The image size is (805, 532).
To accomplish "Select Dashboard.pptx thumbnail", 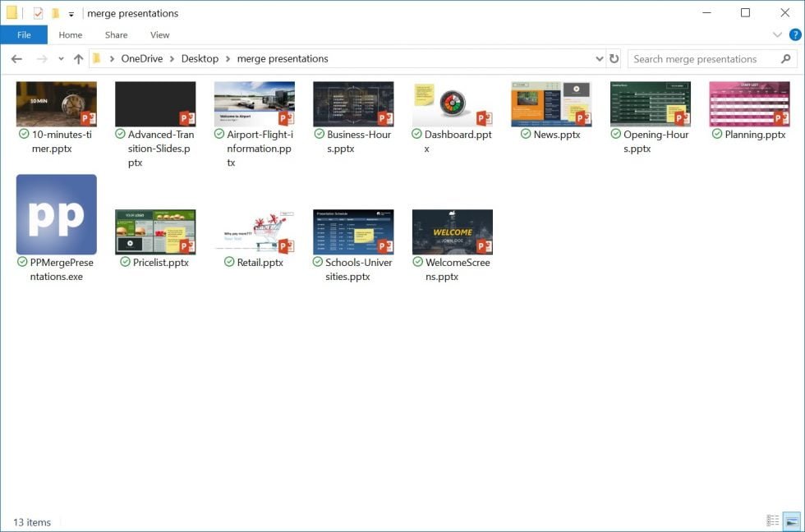I will (453, 104).
